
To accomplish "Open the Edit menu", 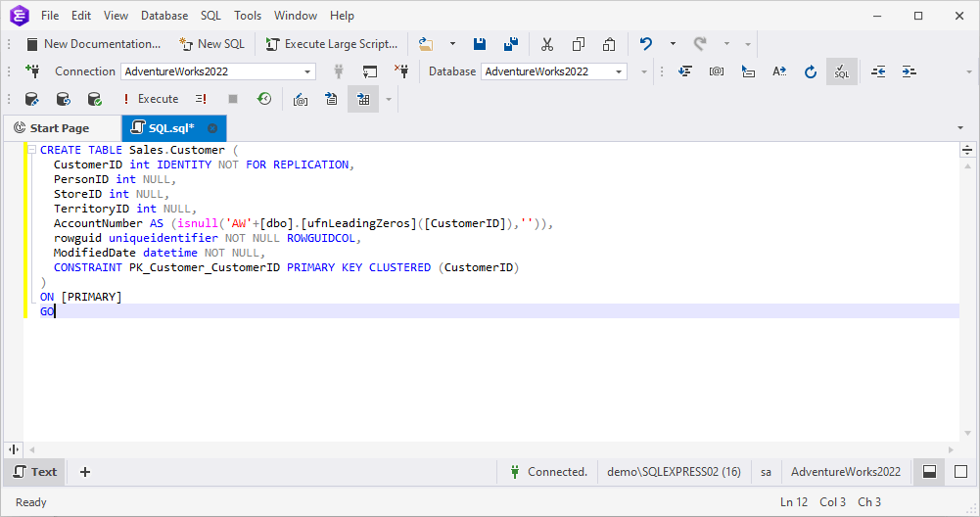I will tap(81, 15).
